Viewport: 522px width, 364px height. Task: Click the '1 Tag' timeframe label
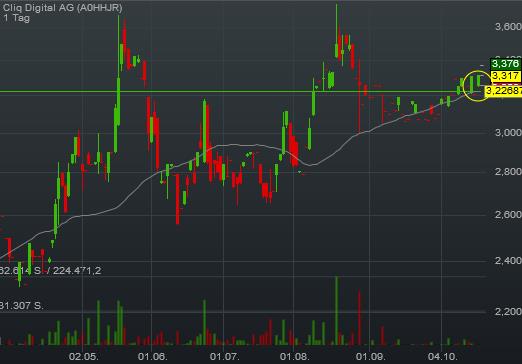pyautogui.click(x=16, y=18)
